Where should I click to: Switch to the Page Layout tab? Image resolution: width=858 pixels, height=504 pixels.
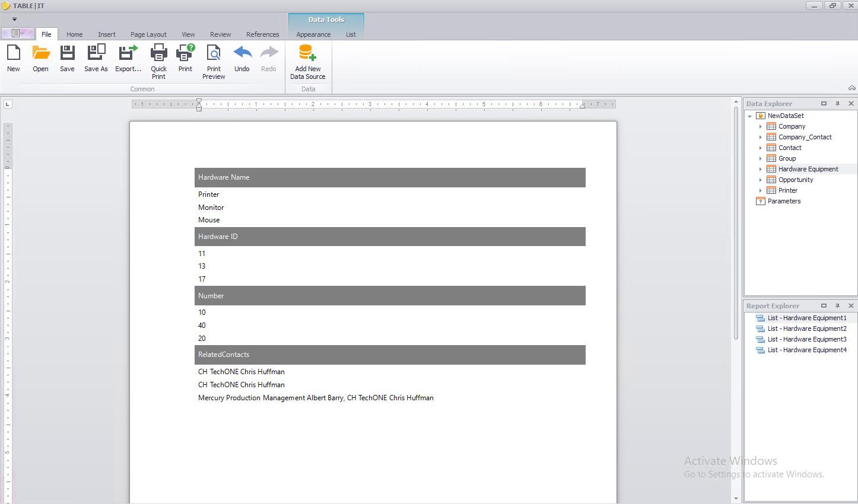pyautogui.click(x=148, y=34)
